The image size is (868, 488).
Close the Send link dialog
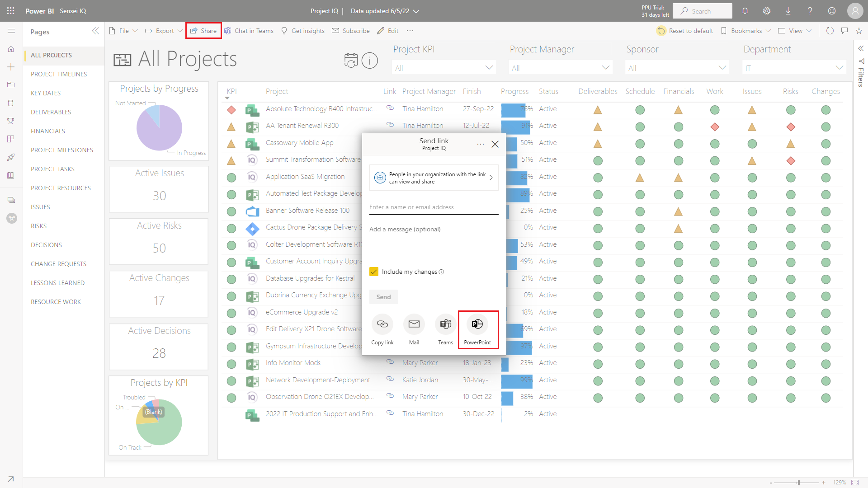495,144
